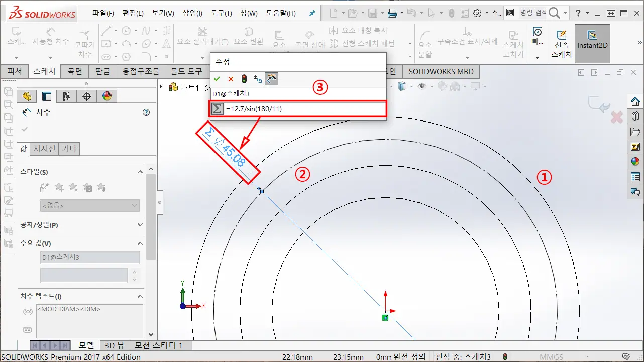Accept the Modify dialog with green checkmark
This screenshot has height=362, width=644.
click(x=217, y=79)
